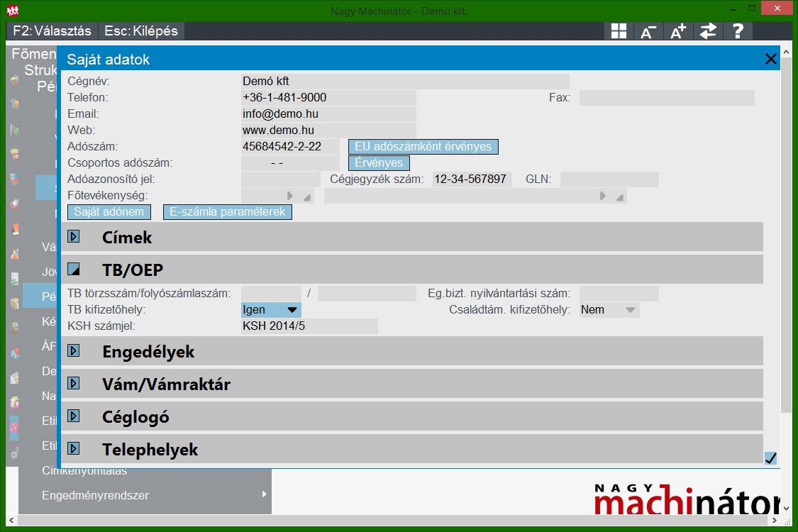Open Saját adónem button

coord(109,212)
